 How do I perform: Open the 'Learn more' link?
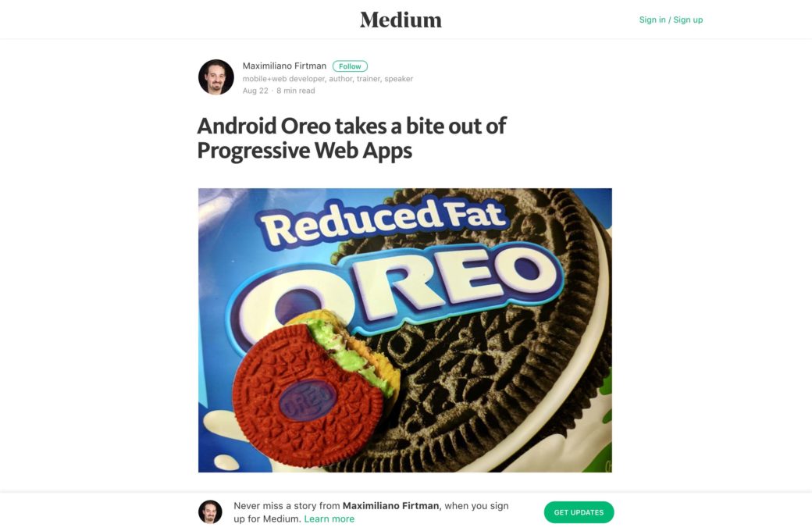point(329,519)
